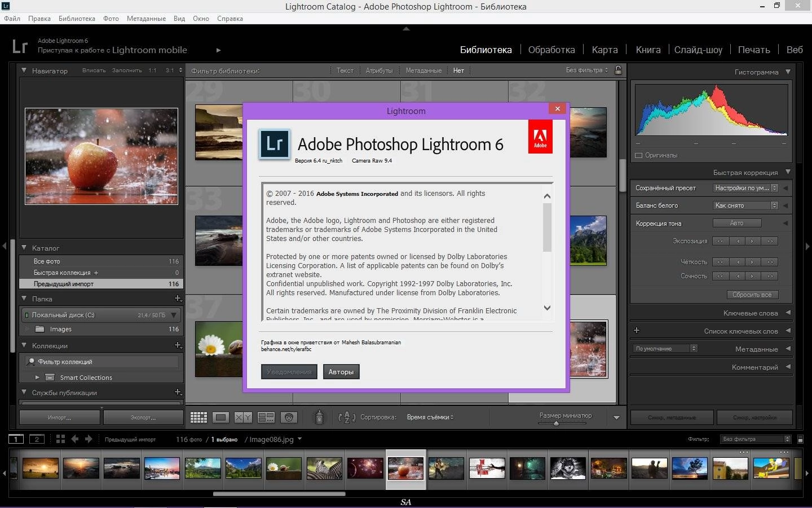
Task: Select Все фото catalog row
Action: point(101,261)
